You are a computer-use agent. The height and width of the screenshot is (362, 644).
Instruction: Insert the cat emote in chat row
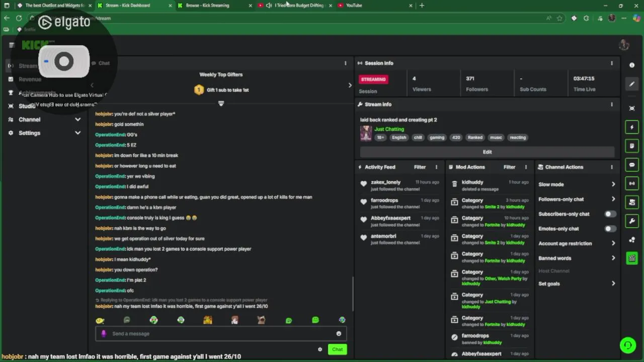(x=261, y=320)
